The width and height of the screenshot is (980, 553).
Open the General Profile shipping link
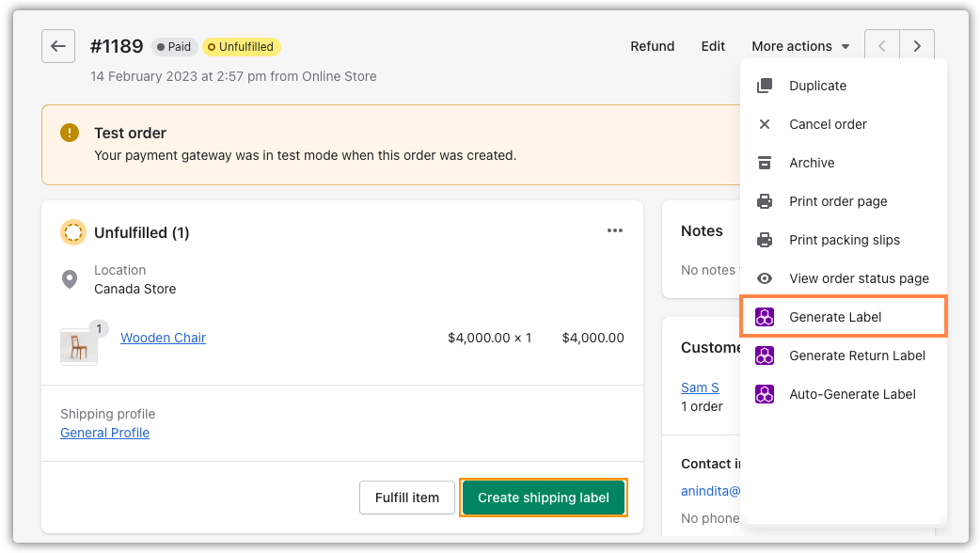(105, 433)
